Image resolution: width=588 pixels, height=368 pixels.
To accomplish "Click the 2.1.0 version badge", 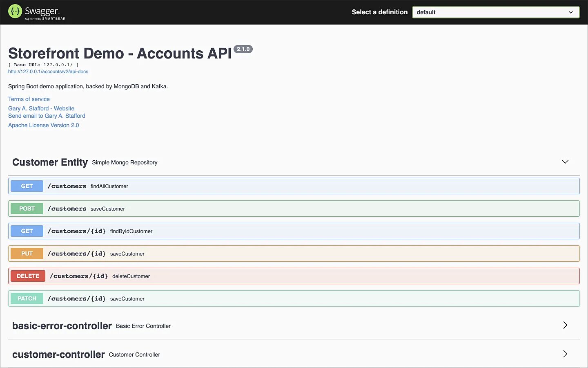I will point(243,49).
